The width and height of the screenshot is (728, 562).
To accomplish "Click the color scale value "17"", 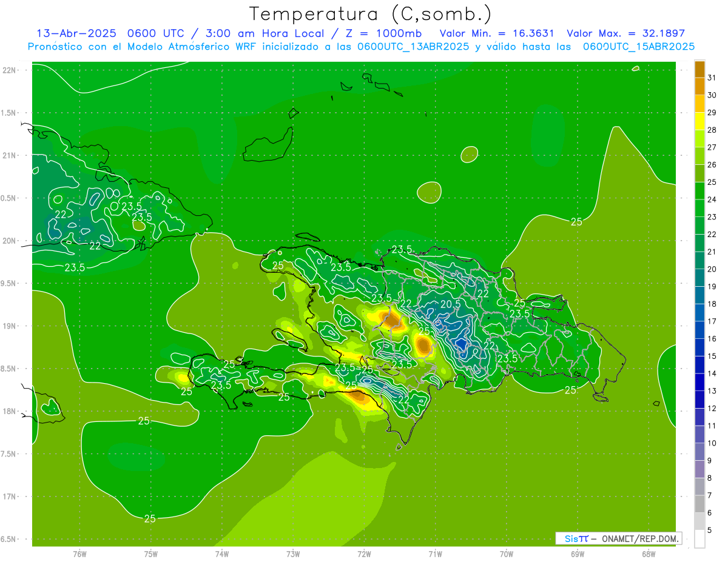I will 712,321.
